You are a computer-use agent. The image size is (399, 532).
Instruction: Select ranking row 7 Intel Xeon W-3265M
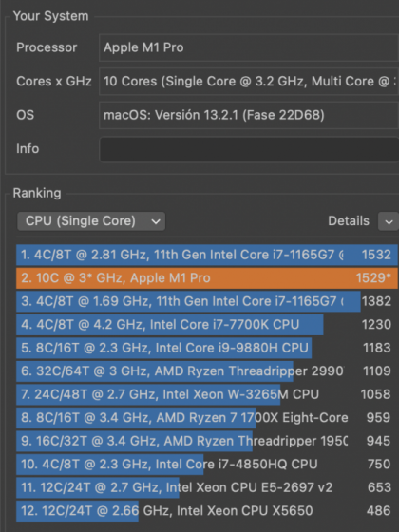click(x=207, y=394)
